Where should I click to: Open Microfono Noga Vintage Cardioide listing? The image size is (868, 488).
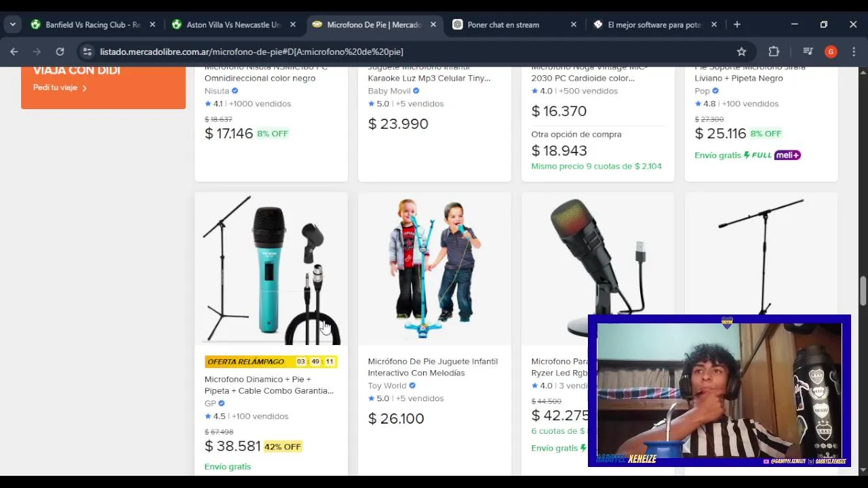pyautogui.click(x=589, y=73)
